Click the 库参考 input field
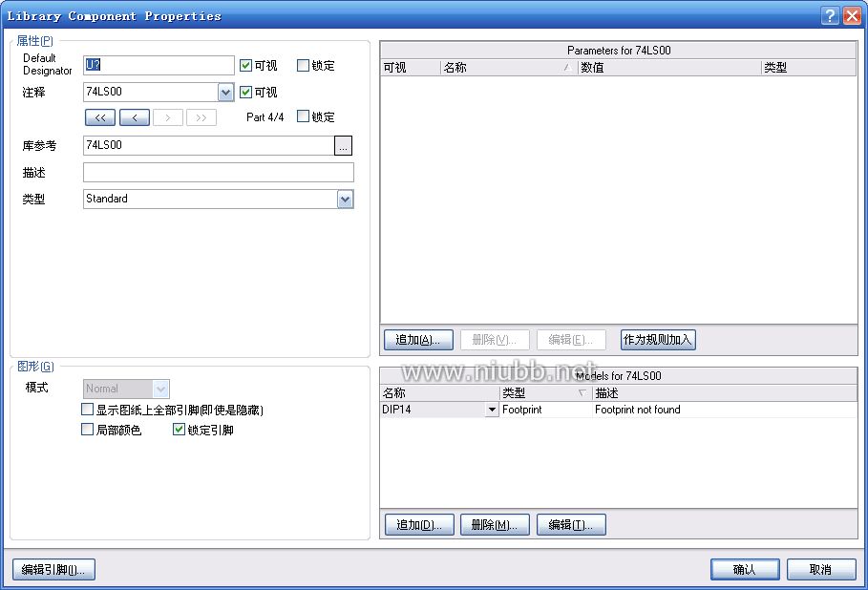This screenshot has height=590, width=868. pos(209,145)
